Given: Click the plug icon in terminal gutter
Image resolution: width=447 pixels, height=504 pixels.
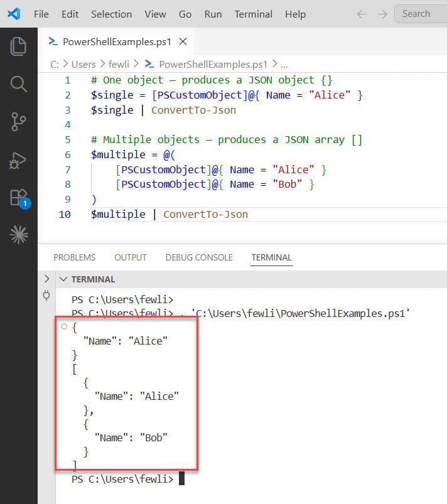Looking at the screenshot, I should tap(46, 295).
